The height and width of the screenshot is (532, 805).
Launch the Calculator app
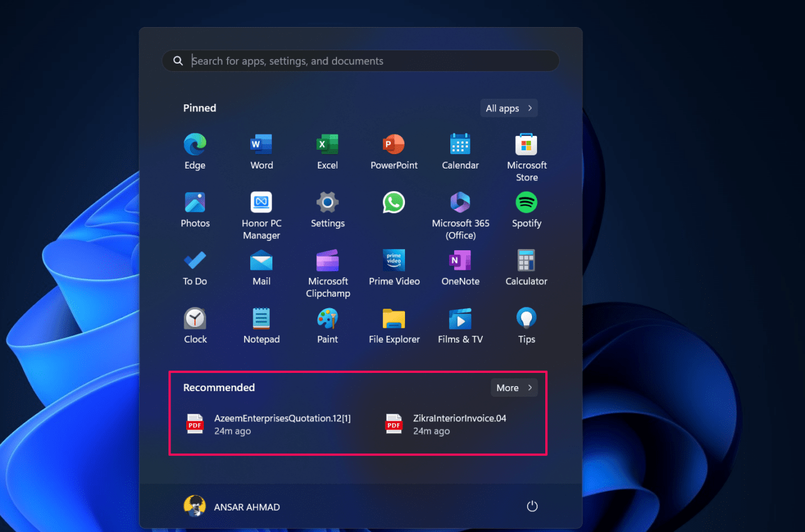coord(526,260)
